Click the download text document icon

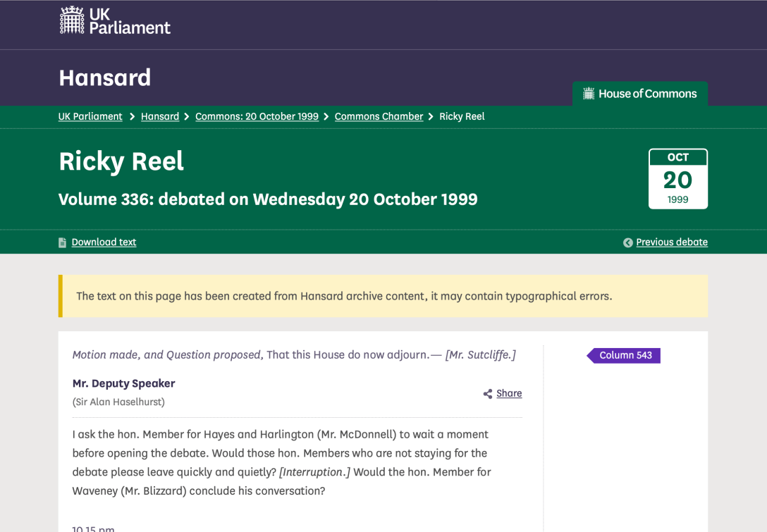pyautogui.click(x=63, y=242)
